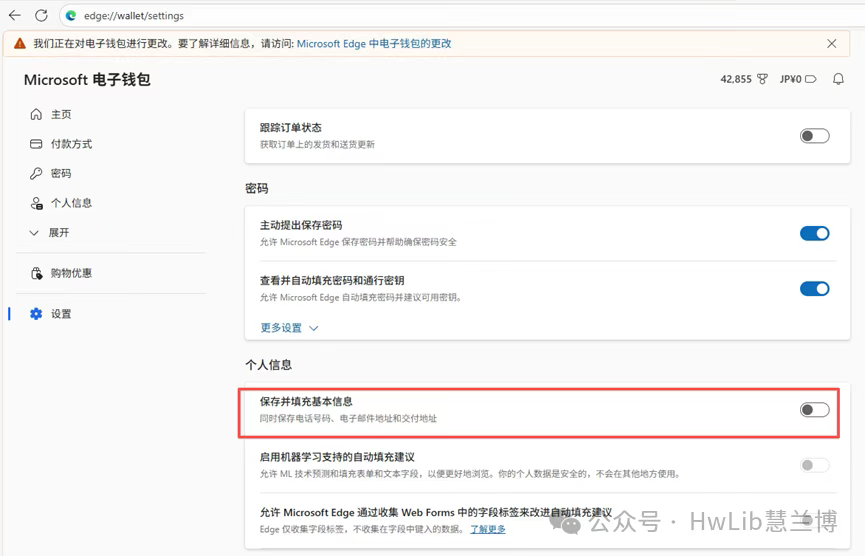The image size is (865, 556).
Task: Click the JP¥0 cashback tag icon
Action: pyautogui.click(x=810, y=79)
